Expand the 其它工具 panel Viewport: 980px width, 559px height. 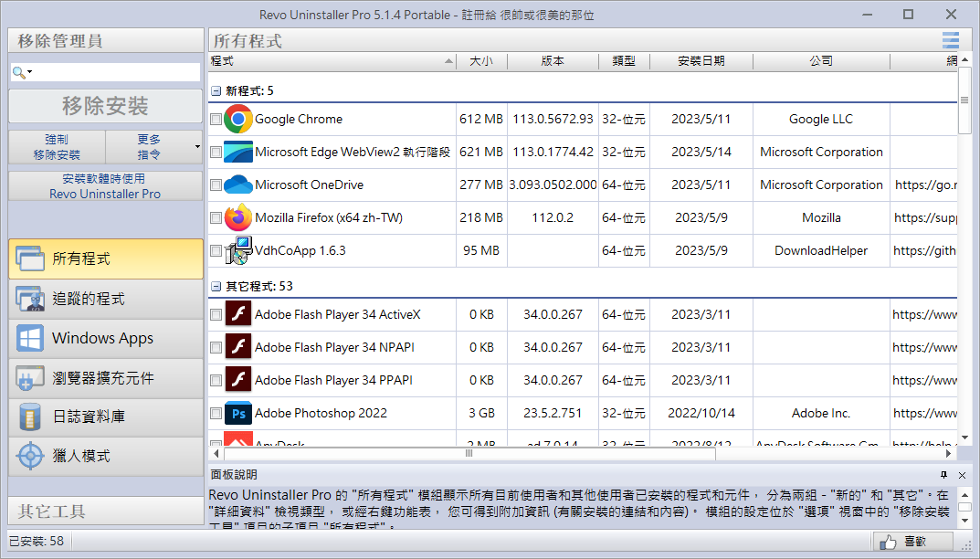point(106,512)
